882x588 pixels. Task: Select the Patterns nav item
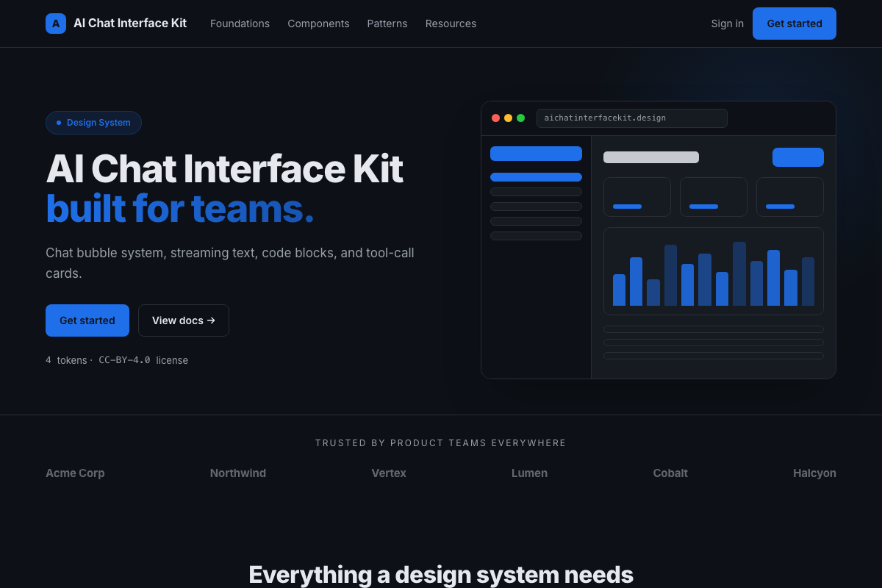387,24
